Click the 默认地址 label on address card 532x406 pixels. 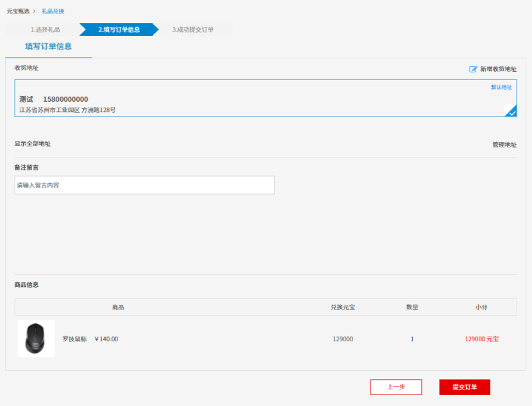[x=501, y=87]
